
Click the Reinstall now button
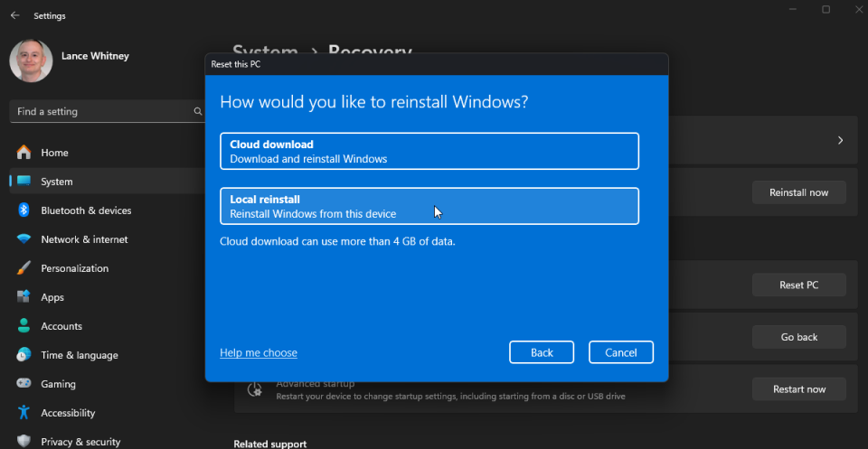pyautogui.click(x=798, y=192)
